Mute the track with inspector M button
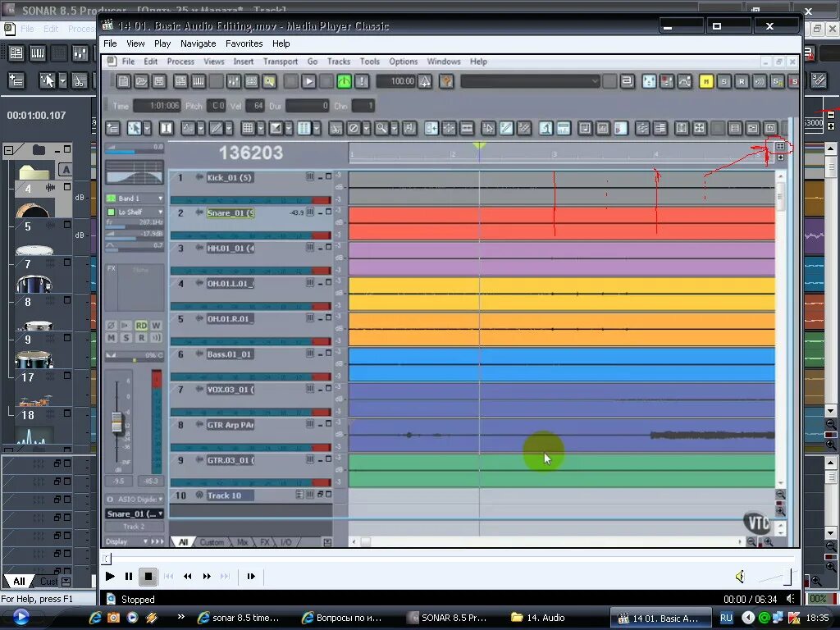840x630 pixels. click(x=111, y=337)
